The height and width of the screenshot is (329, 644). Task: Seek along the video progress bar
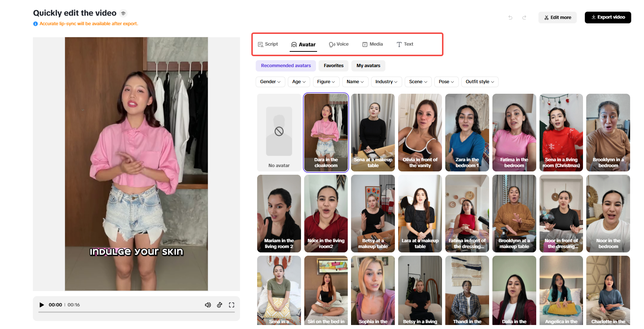pyautogui.click(x=136, y=312)
